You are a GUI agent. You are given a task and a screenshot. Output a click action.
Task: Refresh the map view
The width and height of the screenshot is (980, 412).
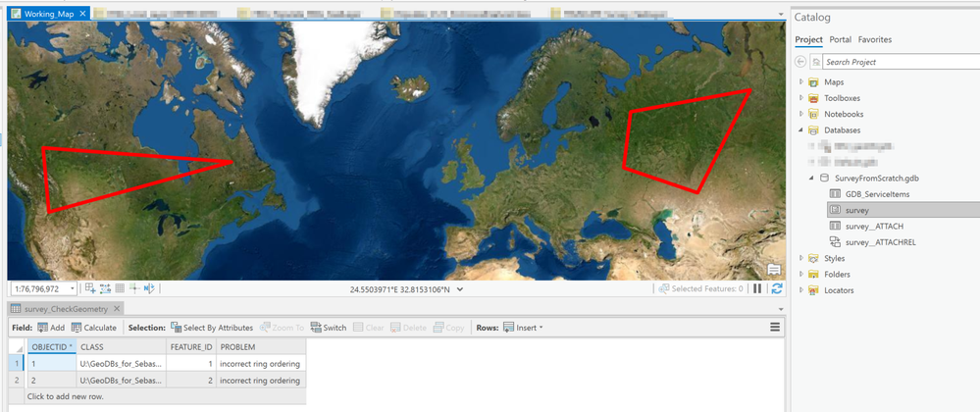point(776,288)
